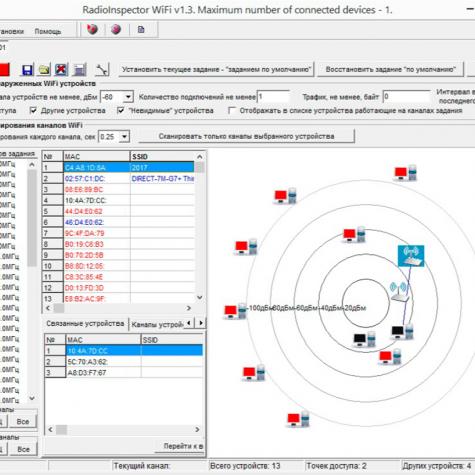
Task: Select linked device 5C:70:A3:62
Action: (124, 362)
